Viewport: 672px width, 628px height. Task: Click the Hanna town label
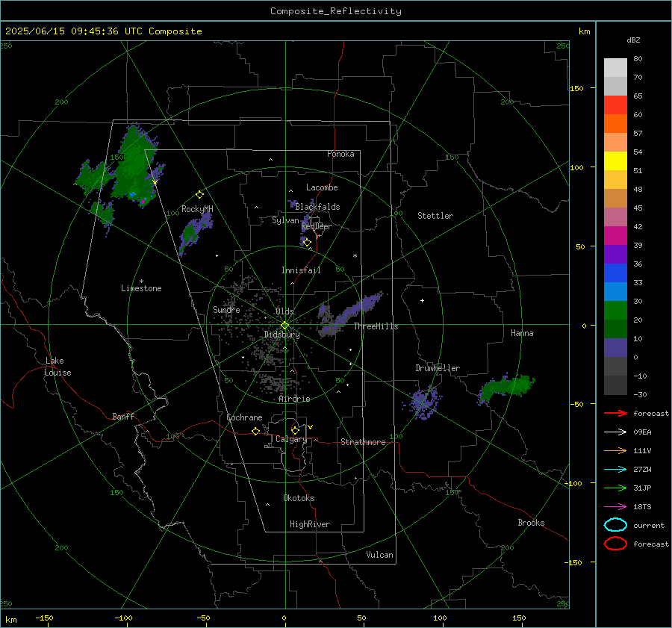(x=522, y=333)
